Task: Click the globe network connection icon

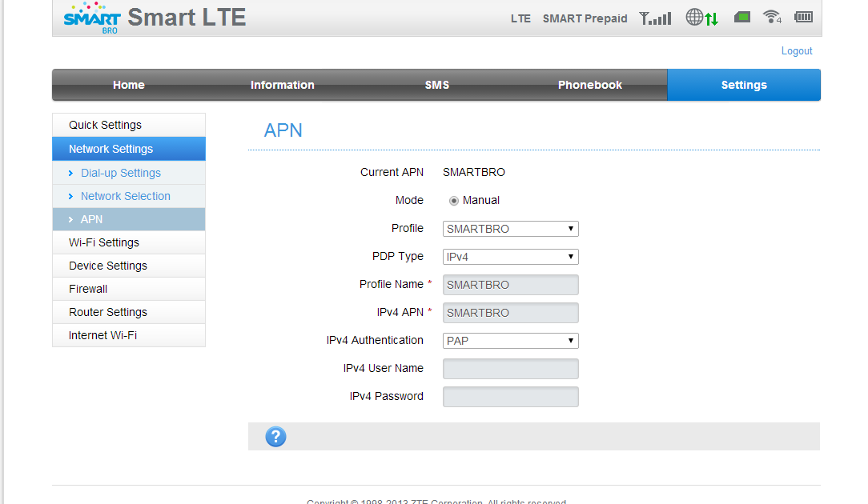Action: click(702, 18)
